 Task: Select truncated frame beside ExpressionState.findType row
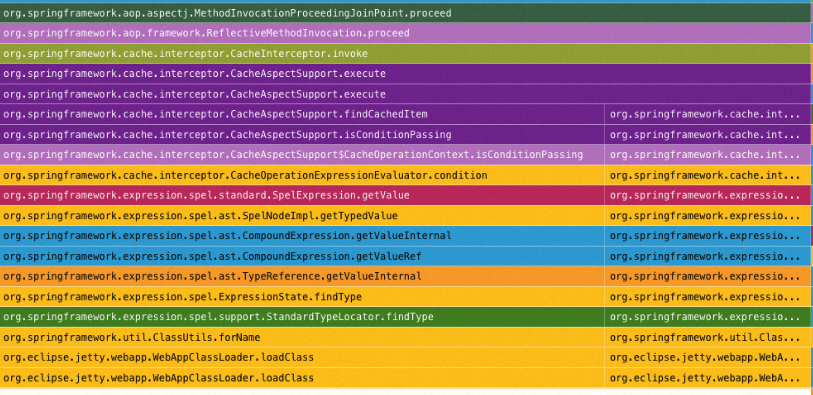click(x=708, y=297)
